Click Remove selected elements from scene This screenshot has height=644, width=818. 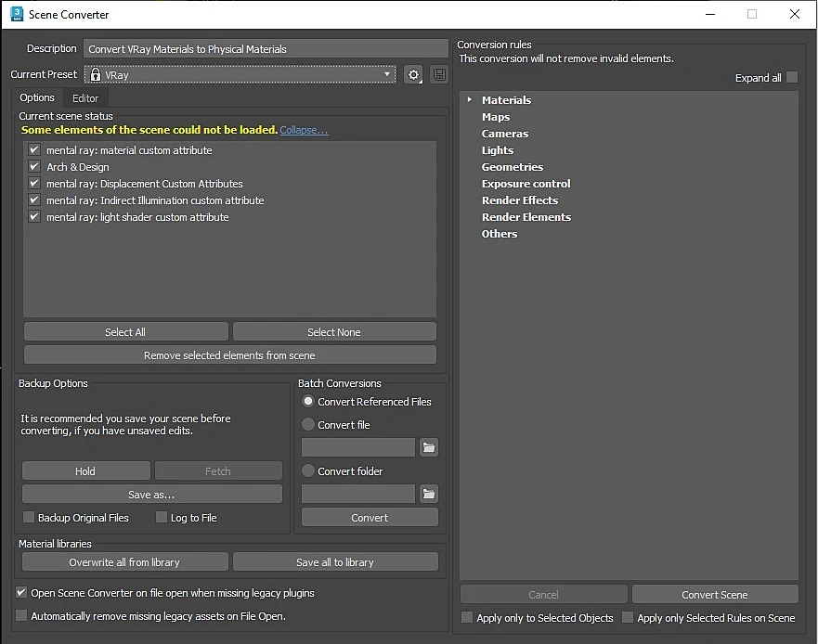point(230,355)
